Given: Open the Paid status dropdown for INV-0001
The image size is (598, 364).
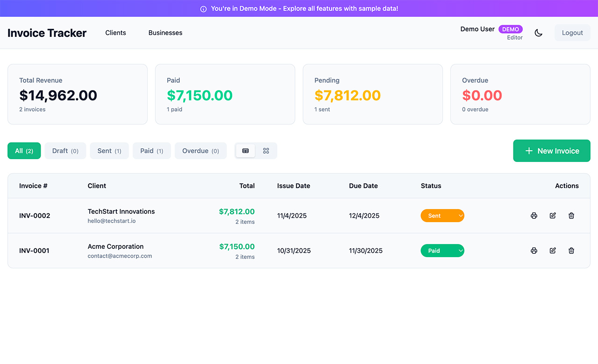Looking at the screenshot, I should click(x=442, y=251).
